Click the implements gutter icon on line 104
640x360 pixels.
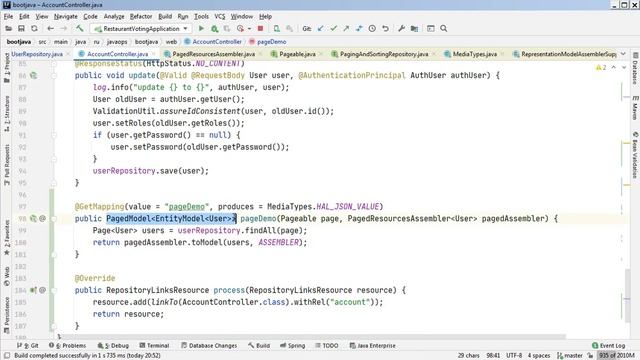(x=33, y=291)
